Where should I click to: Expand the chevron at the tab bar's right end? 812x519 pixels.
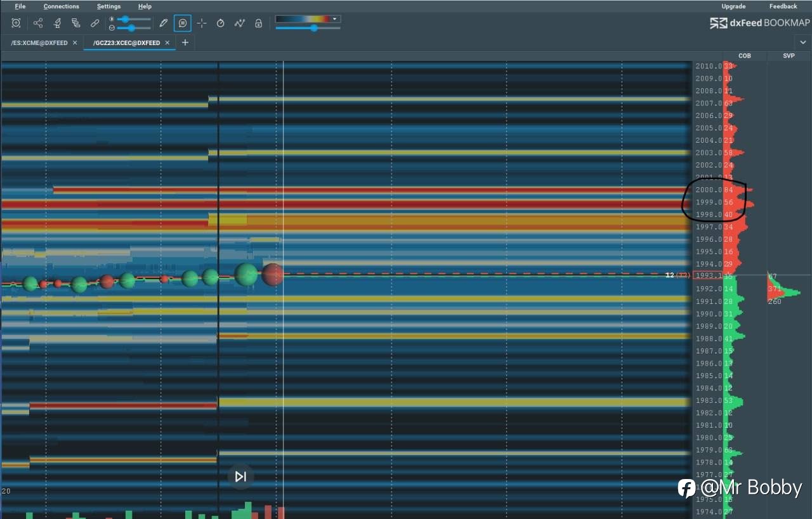803,43
